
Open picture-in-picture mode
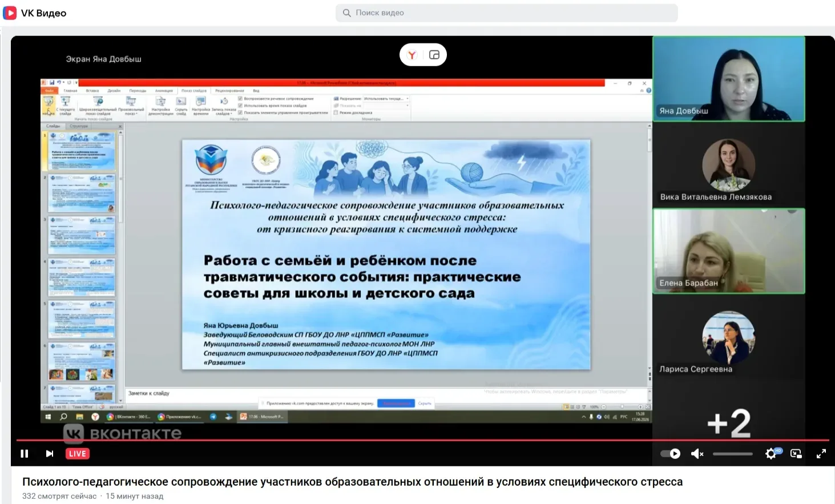796,454
